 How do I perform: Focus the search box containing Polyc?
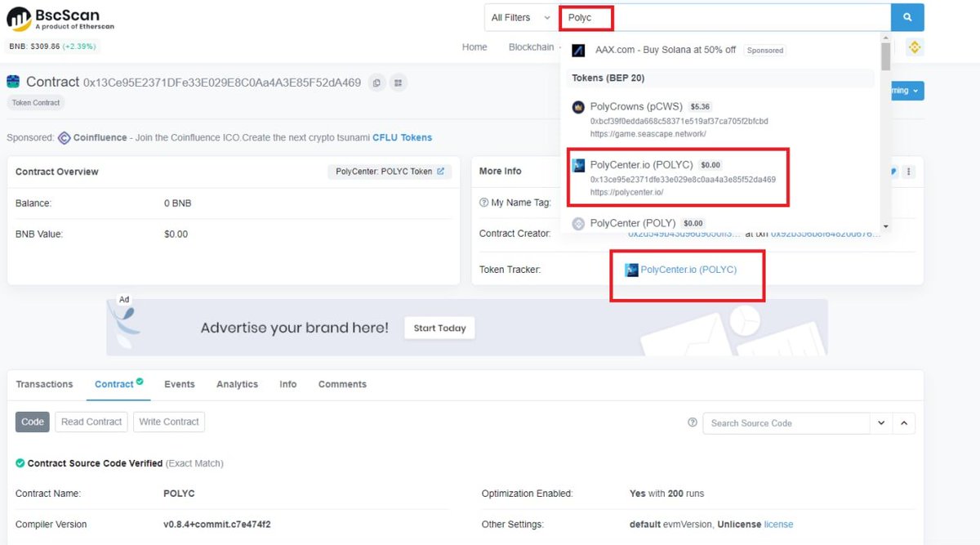725,17
